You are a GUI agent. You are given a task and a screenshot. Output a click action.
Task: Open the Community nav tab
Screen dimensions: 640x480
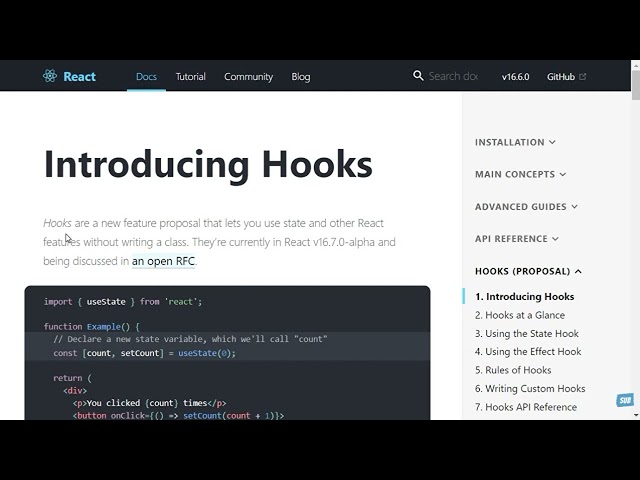click(248, 76)
